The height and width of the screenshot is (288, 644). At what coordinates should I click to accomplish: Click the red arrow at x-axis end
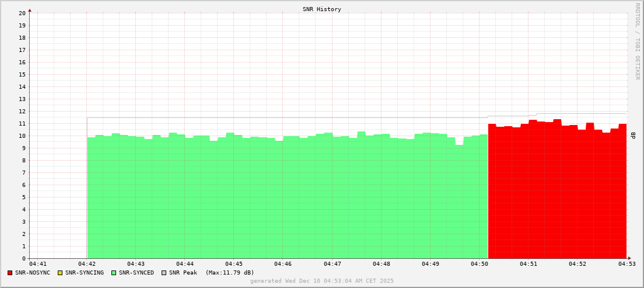(x=629, y=258)
